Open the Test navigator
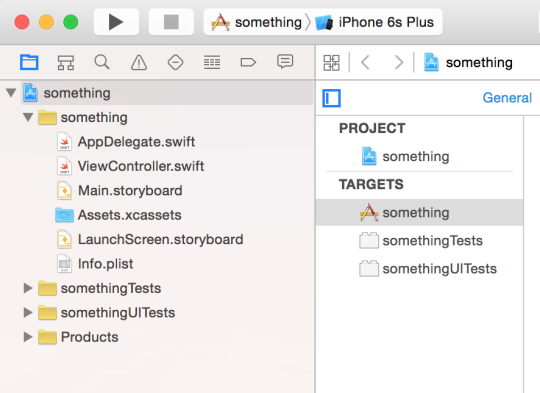 (175, 62)
